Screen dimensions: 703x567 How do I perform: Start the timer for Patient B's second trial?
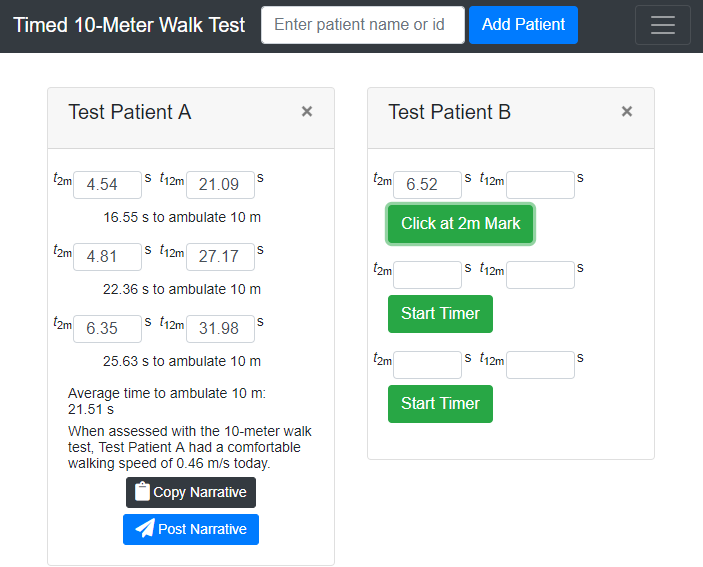[440, 314]
